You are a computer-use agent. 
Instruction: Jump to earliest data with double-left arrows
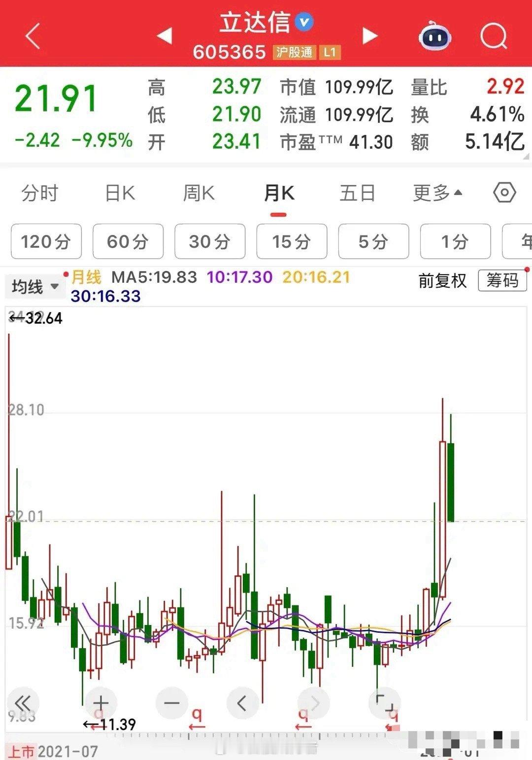point(23,702)
